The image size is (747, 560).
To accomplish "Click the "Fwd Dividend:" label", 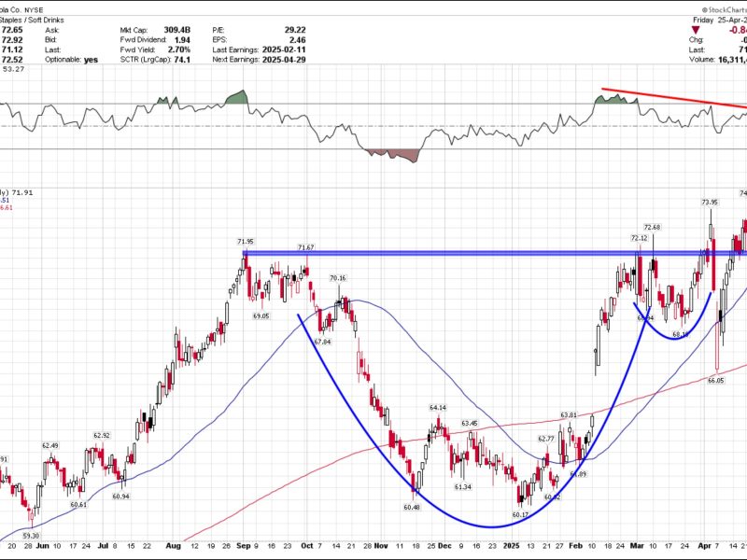I will click(x=143, y=40).
